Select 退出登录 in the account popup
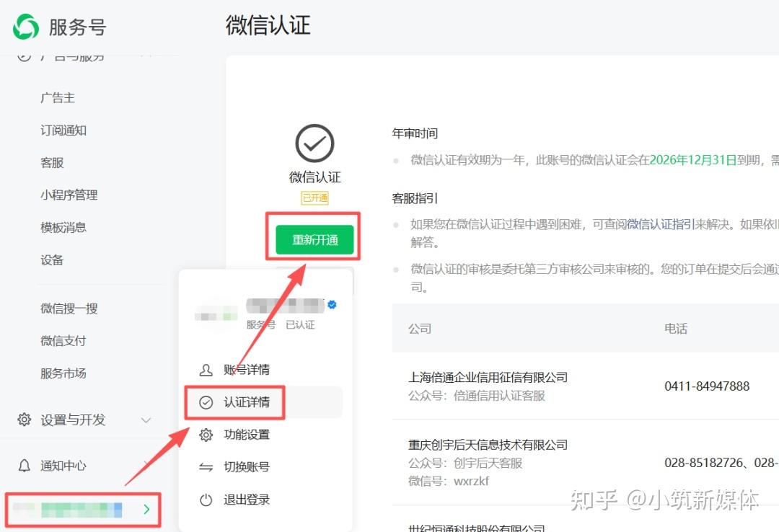Viewport: 779px width, 532px height. point(247,500)
